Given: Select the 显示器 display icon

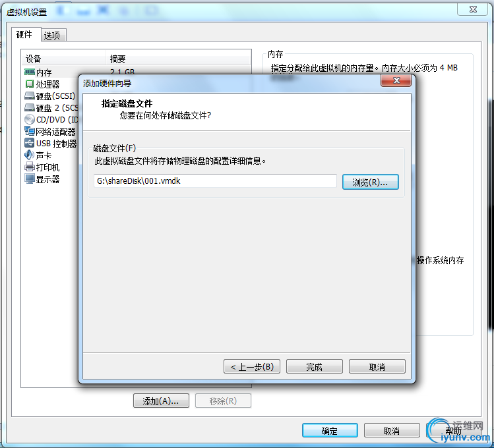Looking at the screenshot, I should point(29,179).
